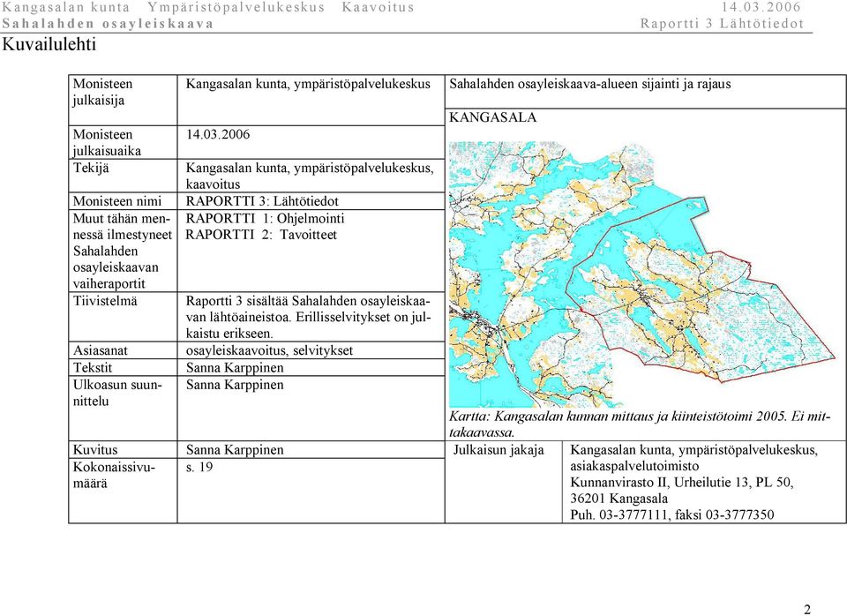This screenshot has height=616, width=847.
Task: Click the 'Monisteen julkaisija' row label
Action: pos(102,92)
